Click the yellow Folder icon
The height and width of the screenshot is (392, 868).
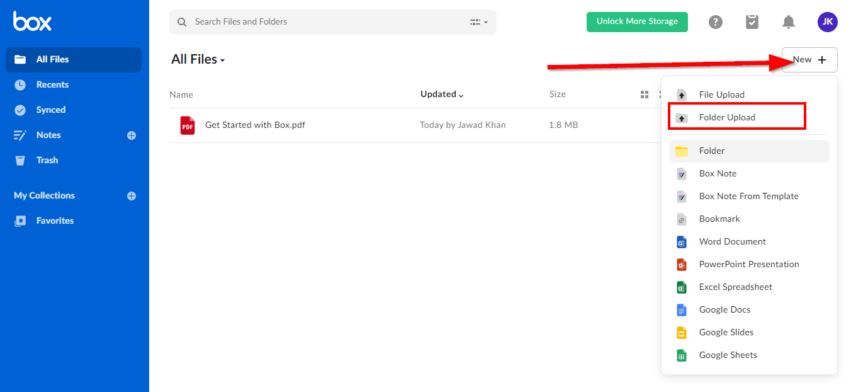682,151
